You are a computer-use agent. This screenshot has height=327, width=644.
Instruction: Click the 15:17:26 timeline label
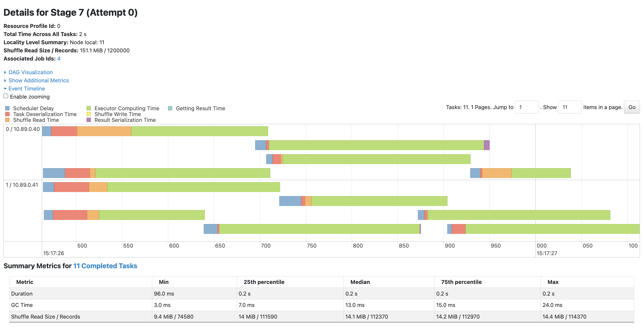coord(53,253)
